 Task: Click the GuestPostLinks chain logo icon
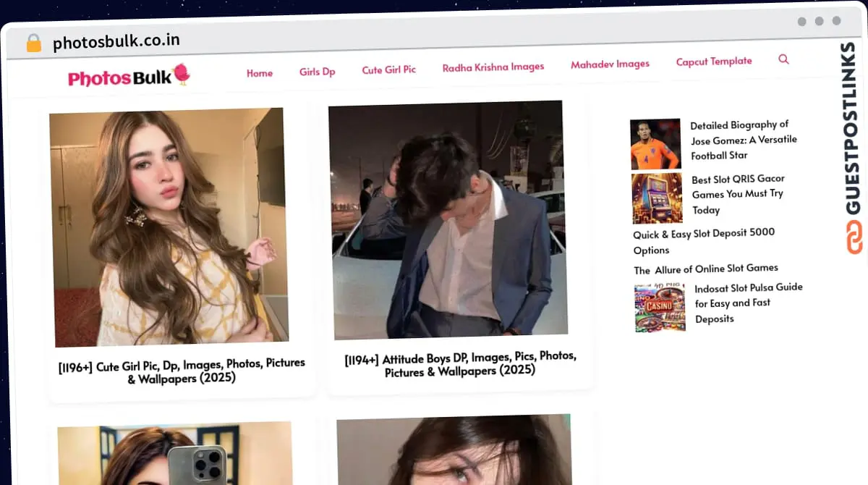[854, 237]
